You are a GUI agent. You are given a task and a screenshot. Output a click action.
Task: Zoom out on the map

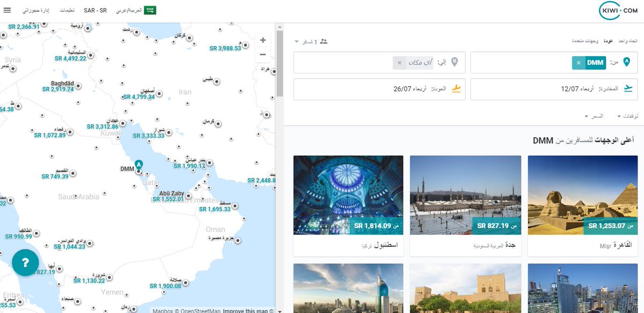262,54
